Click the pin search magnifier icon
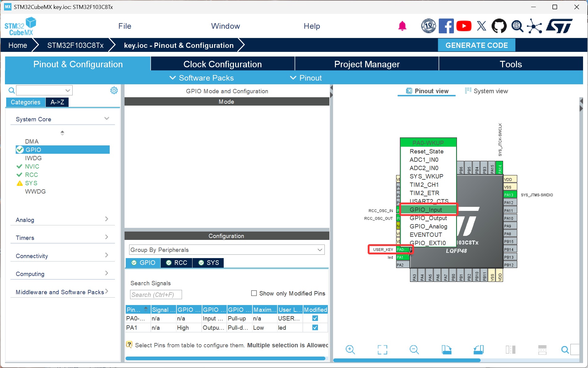 (565, 349)
